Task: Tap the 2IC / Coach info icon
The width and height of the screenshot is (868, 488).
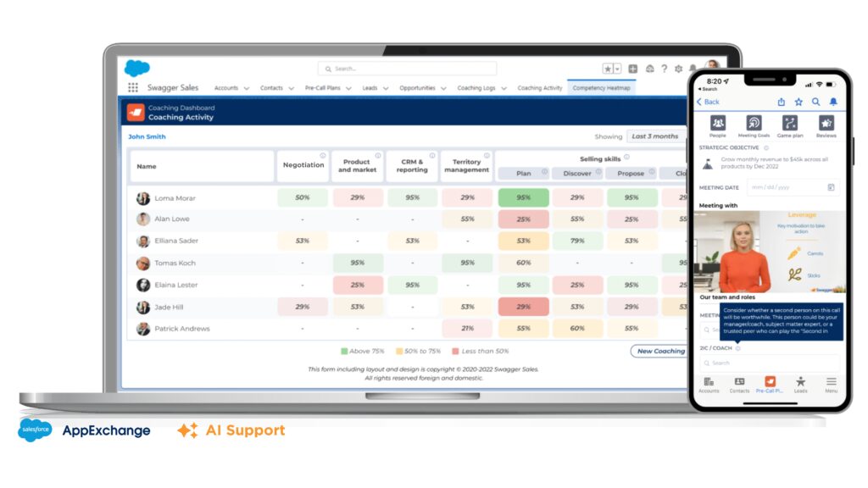Action: point(738,348)
